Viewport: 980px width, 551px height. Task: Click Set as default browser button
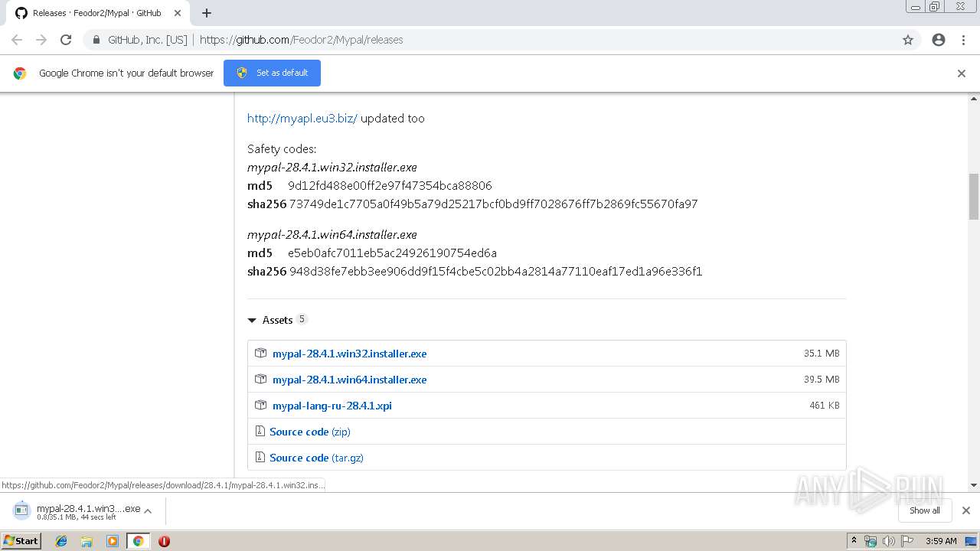(272, 73)
